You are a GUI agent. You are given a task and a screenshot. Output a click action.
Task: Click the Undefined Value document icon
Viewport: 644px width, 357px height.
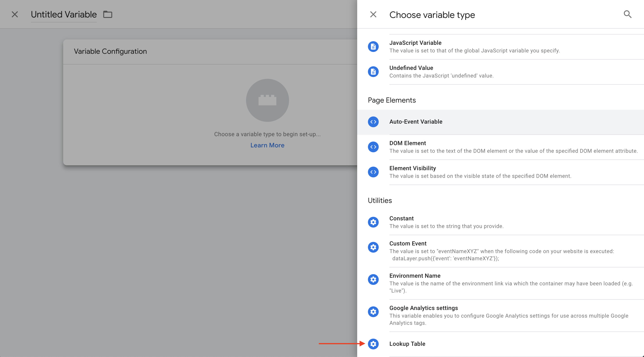[373, 72]
